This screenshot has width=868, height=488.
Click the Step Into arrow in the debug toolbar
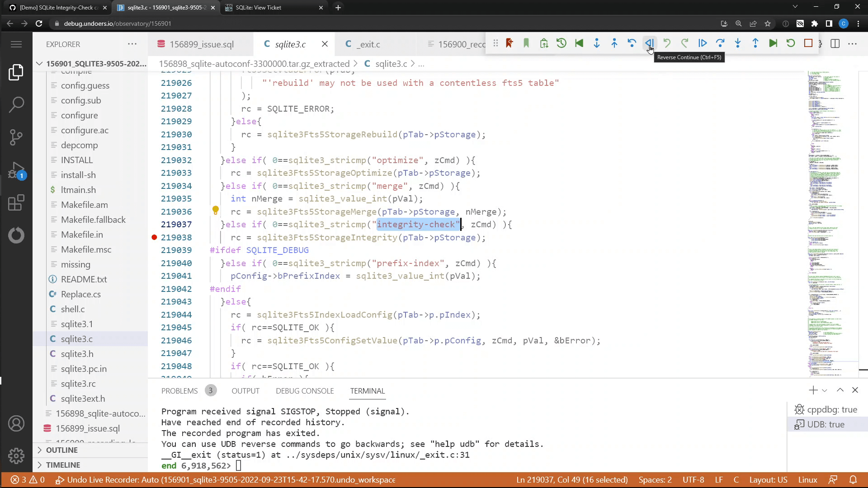(x=738, y=43)
